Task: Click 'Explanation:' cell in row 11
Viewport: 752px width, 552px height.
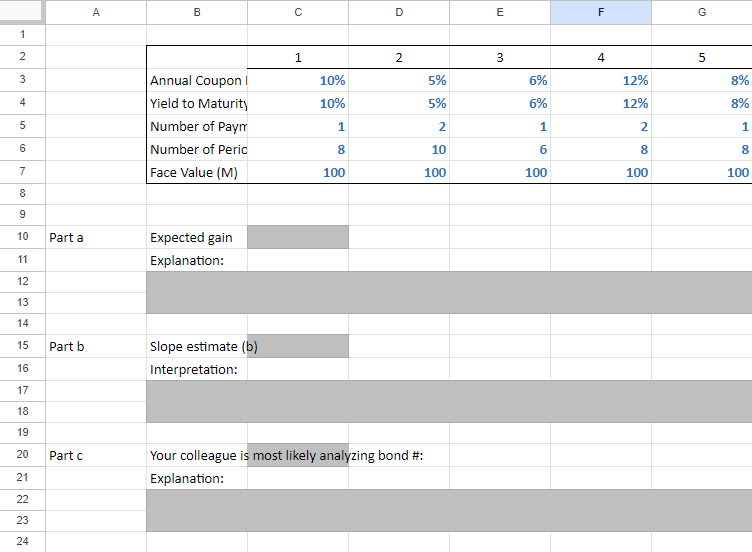Action: (197, 260)
